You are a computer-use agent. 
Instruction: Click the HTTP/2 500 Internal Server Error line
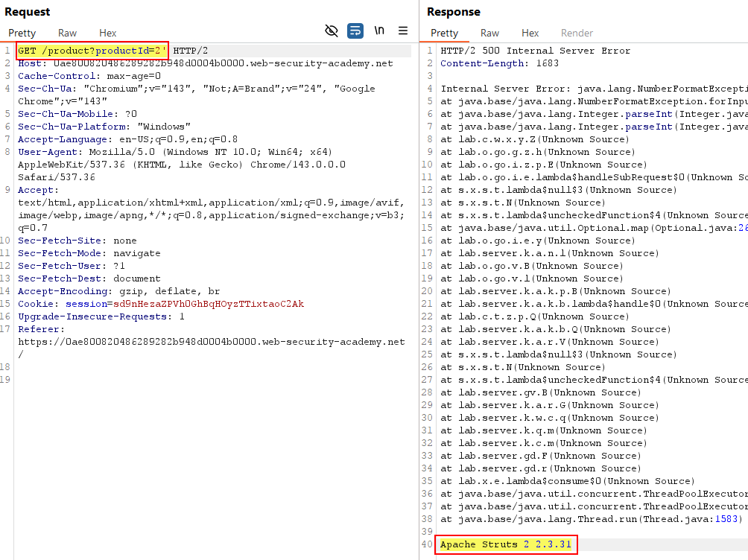(535, 51)
